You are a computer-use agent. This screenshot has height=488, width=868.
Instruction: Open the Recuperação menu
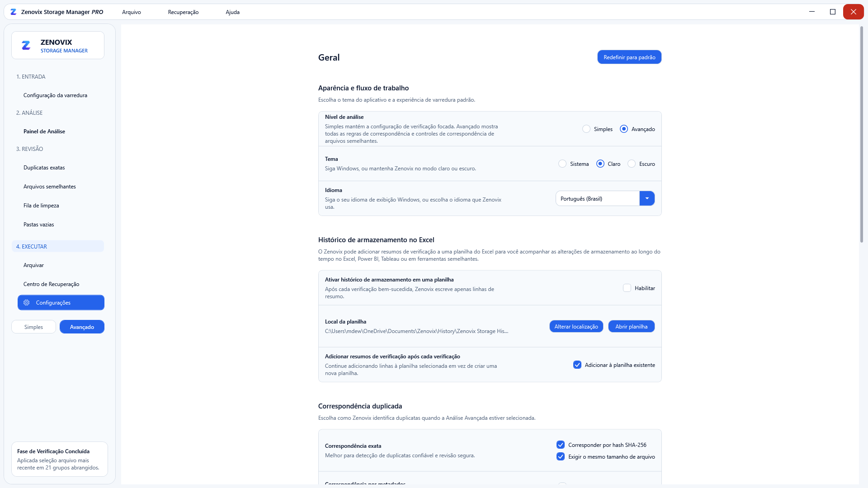coord(183,12)
